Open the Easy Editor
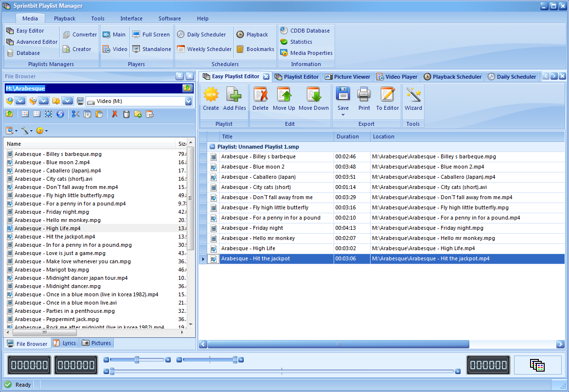Screen dimensions: 569x392 coord(25,31)
